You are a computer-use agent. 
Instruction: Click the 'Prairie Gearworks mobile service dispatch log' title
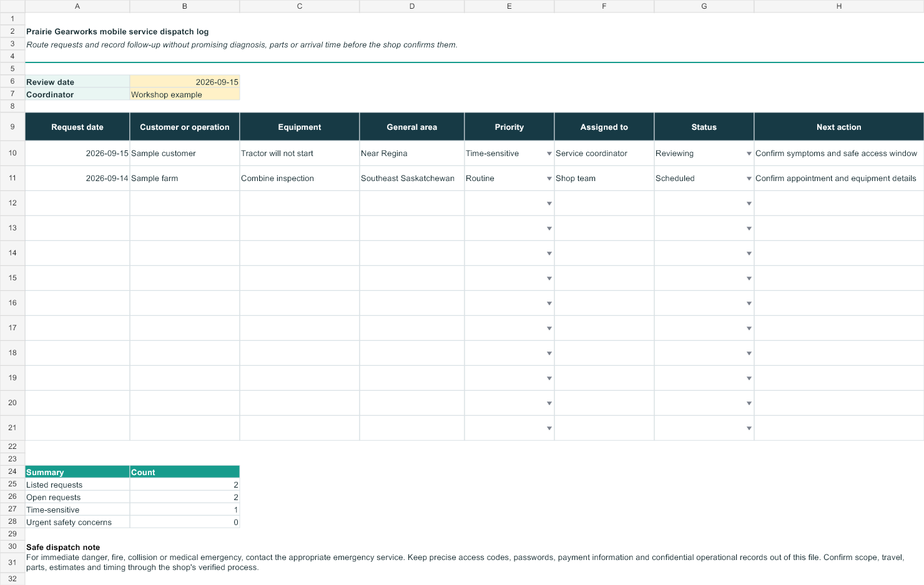[x=117, y=31]
